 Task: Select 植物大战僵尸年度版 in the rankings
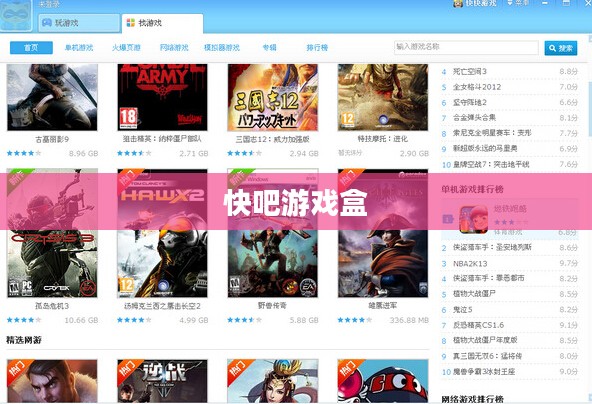485,340
